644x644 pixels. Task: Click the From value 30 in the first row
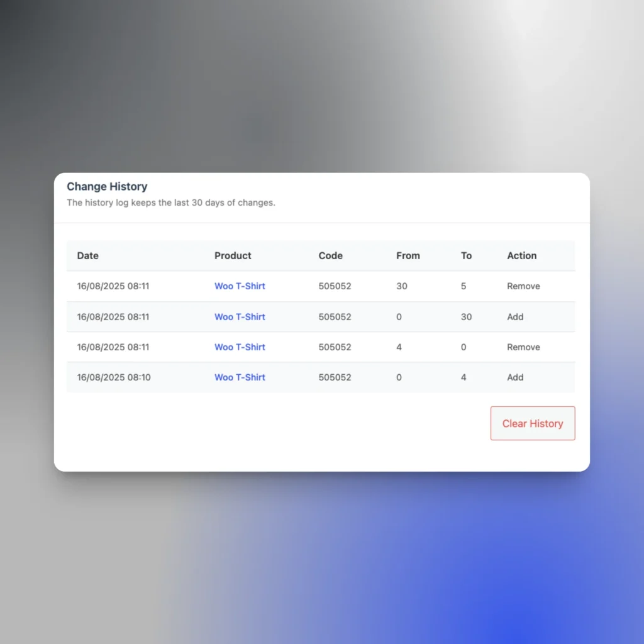pos(401,286)
